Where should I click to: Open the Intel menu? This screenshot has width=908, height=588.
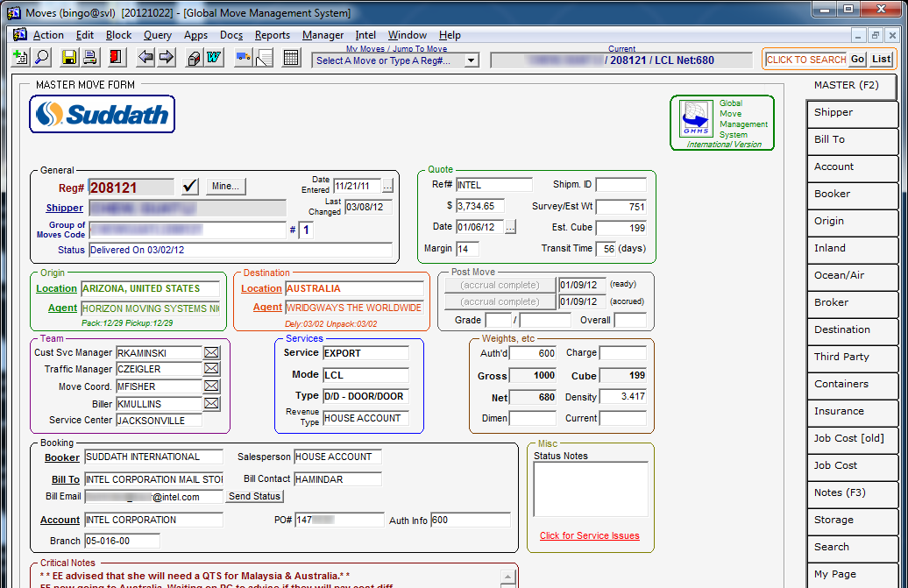click(x=365, y=35)
